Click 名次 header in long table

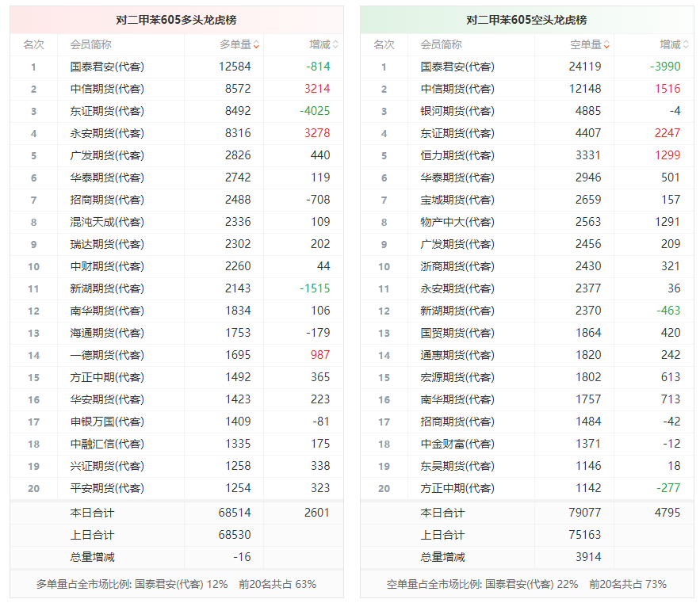(33, 44)
